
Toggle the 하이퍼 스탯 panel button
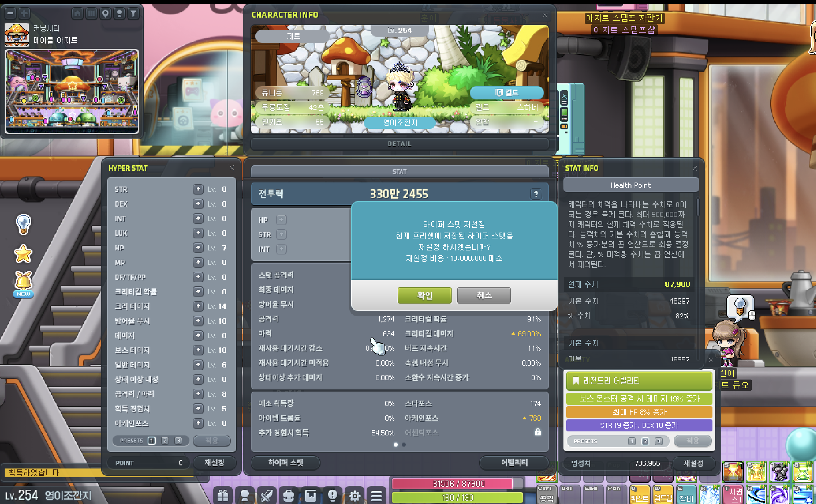(285, 463)
